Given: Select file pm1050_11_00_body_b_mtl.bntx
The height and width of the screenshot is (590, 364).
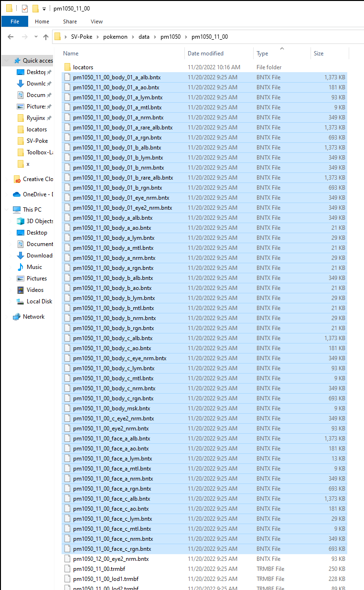Looking at the screenshot, I should tap(204, 308).
